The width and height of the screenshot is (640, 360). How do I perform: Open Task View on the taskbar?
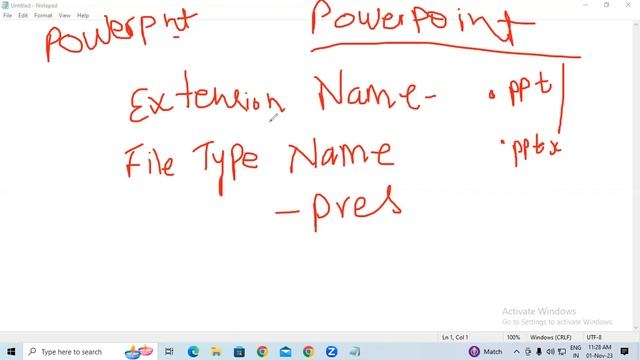169,351
